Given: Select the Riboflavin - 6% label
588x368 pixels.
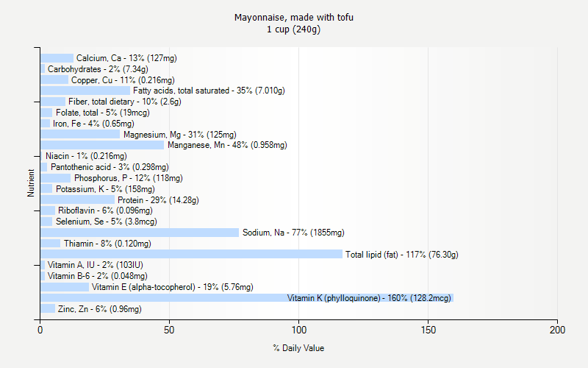Looking at the screenshot, I should 105,210.
